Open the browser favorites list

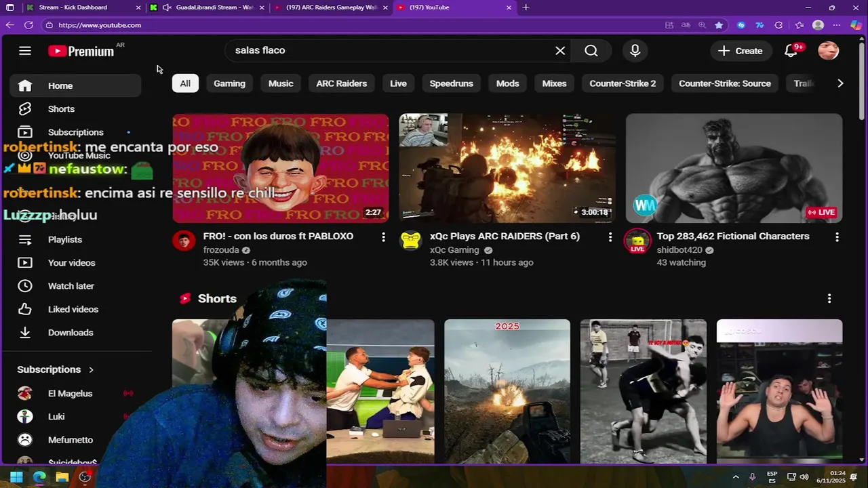(800, 25)
